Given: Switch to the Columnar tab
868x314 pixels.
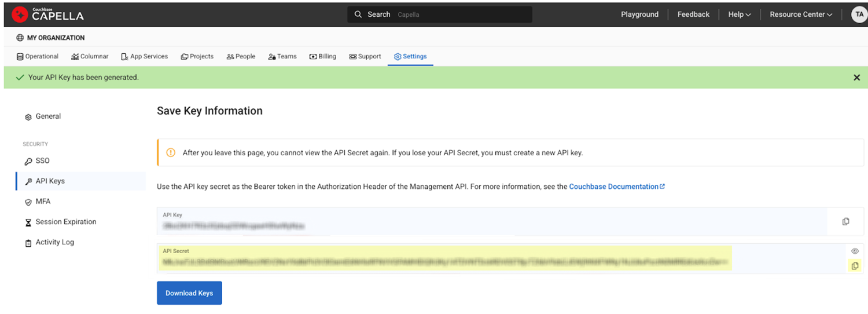Looking at the screenshot, I should pyautogui.click(x=90, y=56).
